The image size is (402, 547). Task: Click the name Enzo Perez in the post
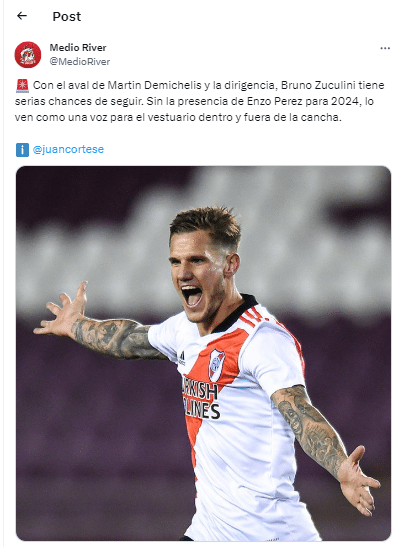(275, 101)
